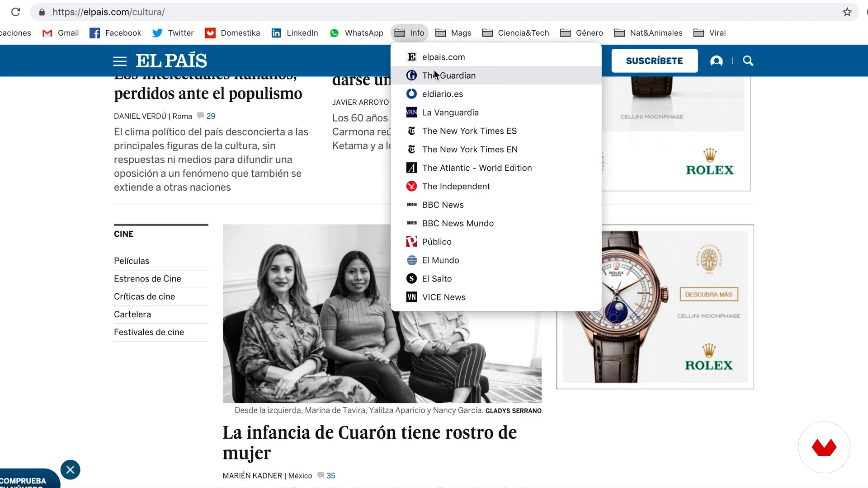Expand the Nat&Animales bookmarks folder
Image resolution: width=868 pixels, height=488 pixels.
(648, 33)
